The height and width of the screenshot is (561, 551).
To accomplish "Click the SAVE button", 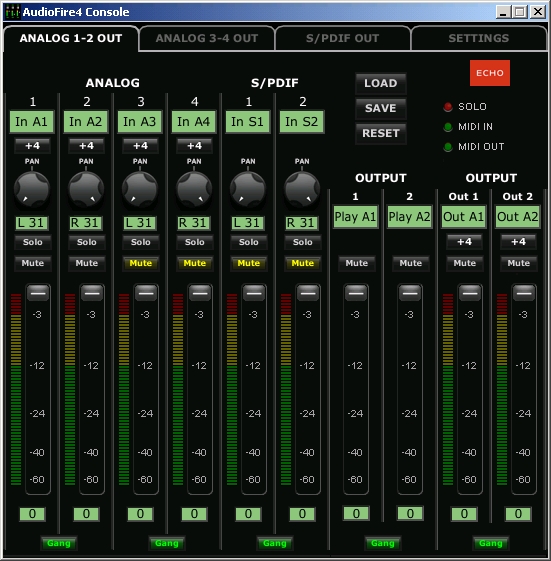I will click(381, 108).
